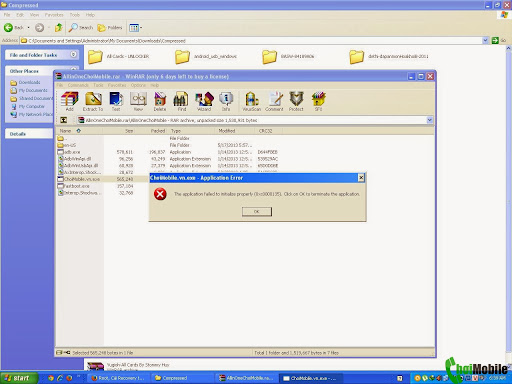Open the All Cards - UNLOCKER folder
This screenshot has width=512, height=384.
(119, 57)
